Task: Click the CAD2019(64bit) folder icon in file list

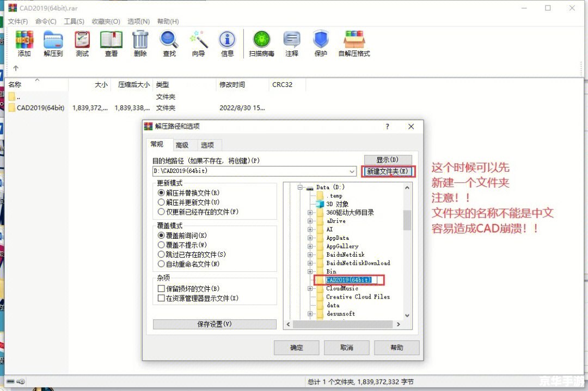Action: click(11, 108)
